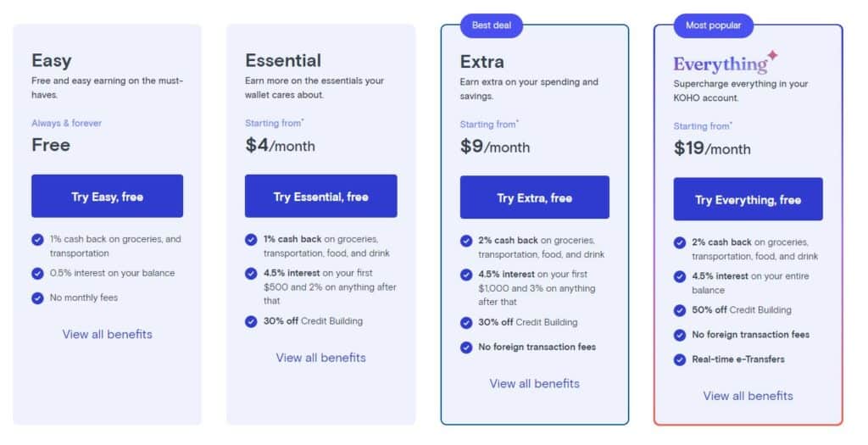Click the Try Easy, free button
The width and height of the screenshot is (868, 445).
click(107, 196)
